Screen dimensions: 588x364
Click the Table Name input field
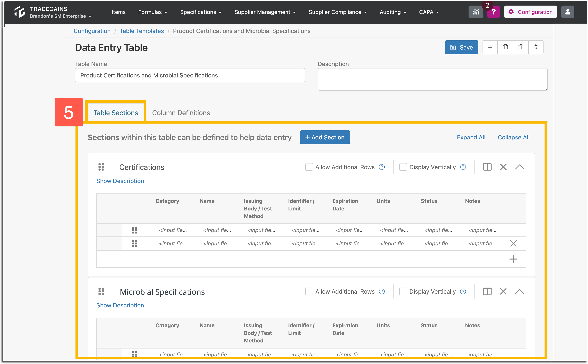pos(190,75)
